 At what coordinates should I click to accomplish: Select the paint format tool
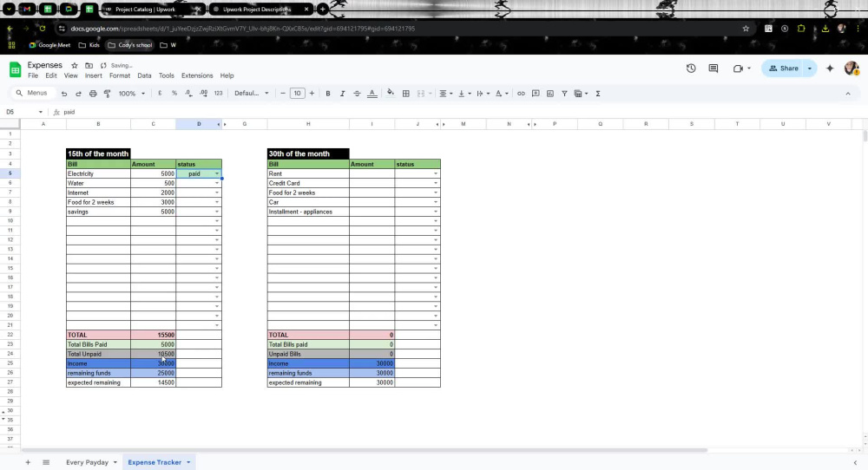pos(108,94)
